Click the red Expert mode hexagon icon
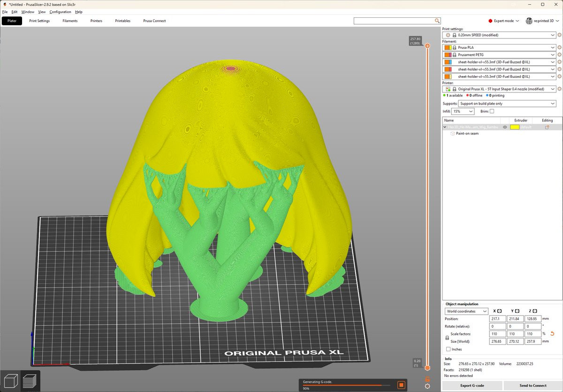563x392 pixels. [x=490, y=21]
